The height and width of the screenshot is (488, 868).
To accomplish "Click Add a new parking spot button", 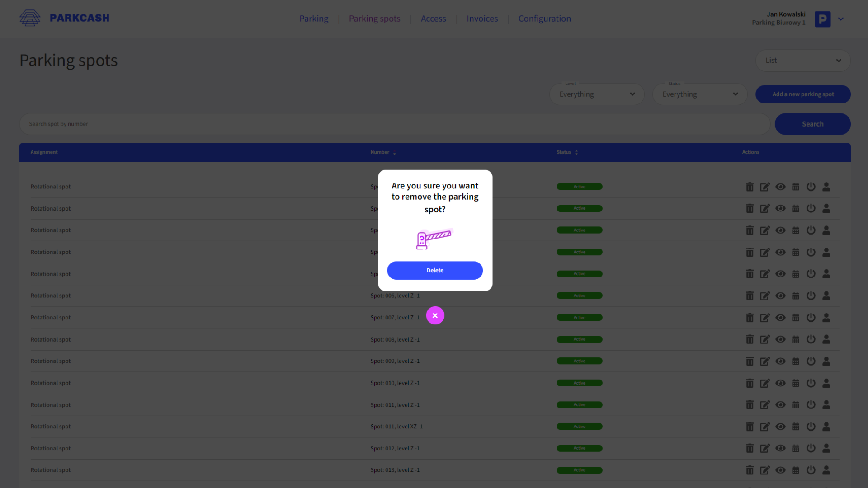I will pyautogui.click(x=803, y=94).
